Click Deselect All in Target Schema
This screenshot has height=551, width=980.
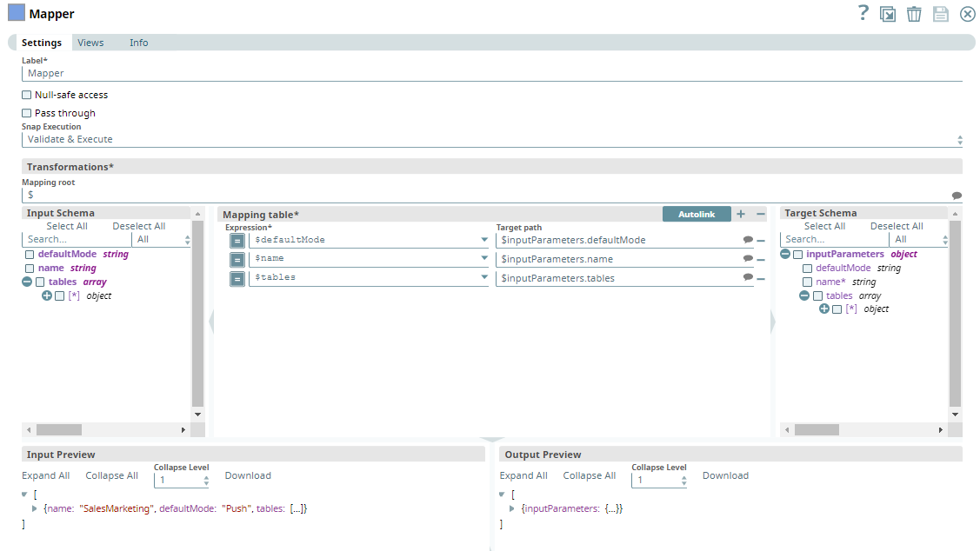point(897,226)
